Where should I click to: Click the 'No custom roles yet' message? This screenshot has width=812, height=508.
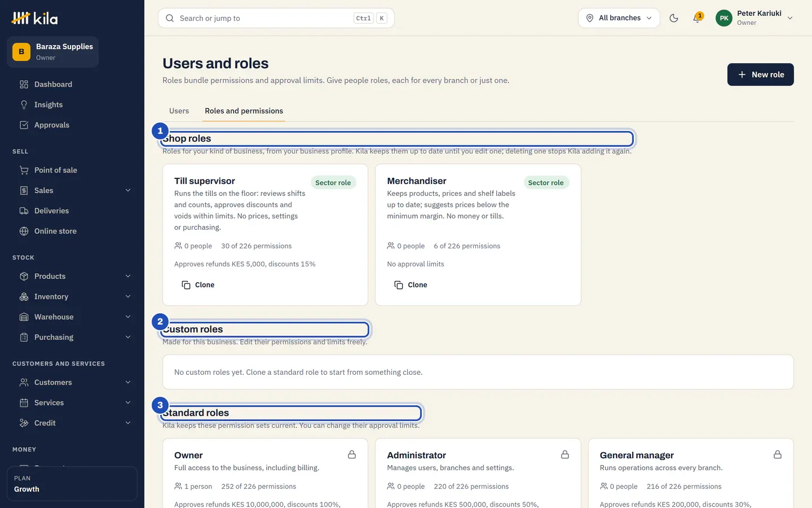click(x=298, y=373)
